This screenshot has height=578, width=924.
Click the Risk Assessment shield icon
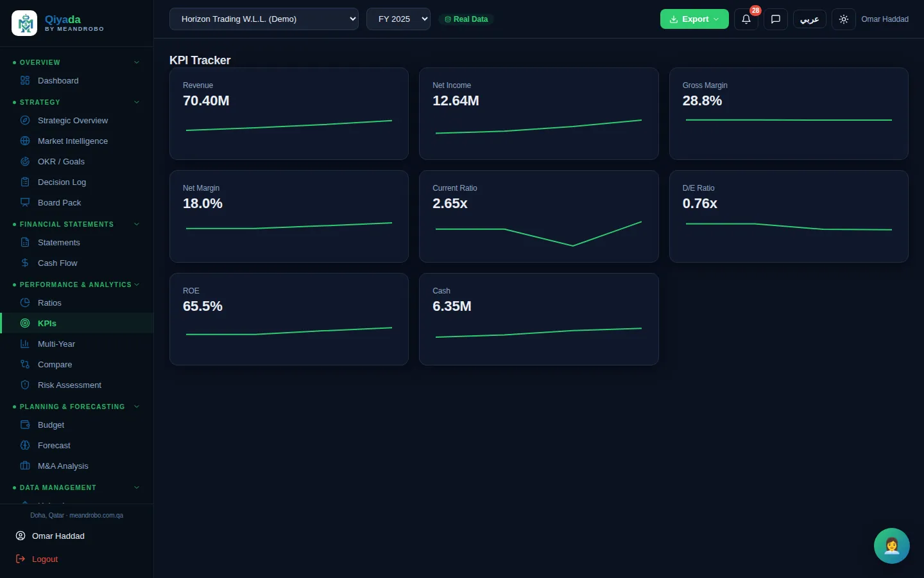[25, 385]
